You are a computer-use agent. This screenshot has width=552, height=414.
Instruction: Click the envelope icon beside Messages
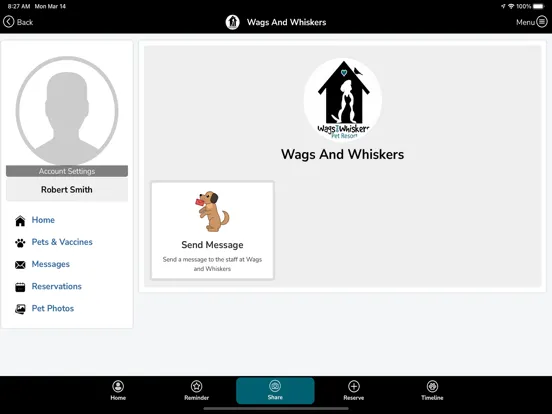(20, 265)
